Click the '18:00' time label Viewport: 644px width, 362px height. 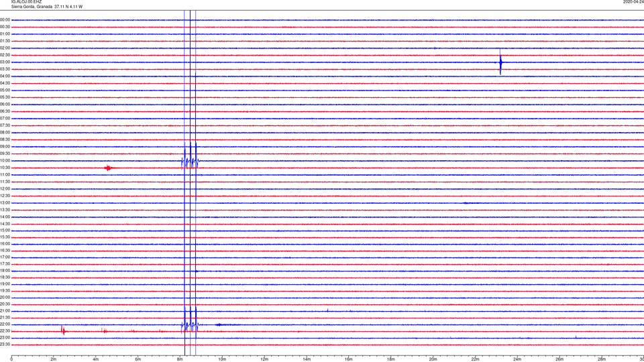pos(5,271)
